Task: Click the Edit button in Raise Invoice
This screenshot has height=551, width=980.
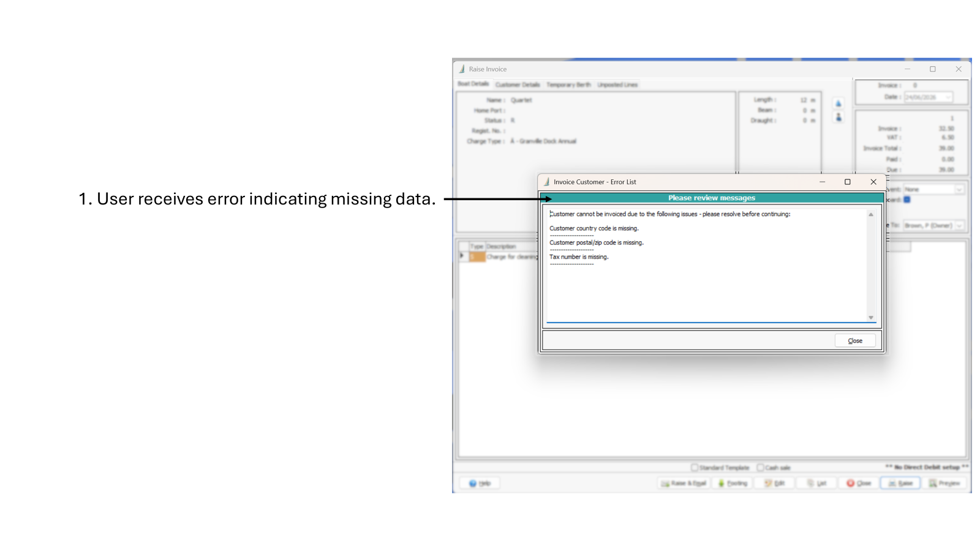Action: click(775, 483)
